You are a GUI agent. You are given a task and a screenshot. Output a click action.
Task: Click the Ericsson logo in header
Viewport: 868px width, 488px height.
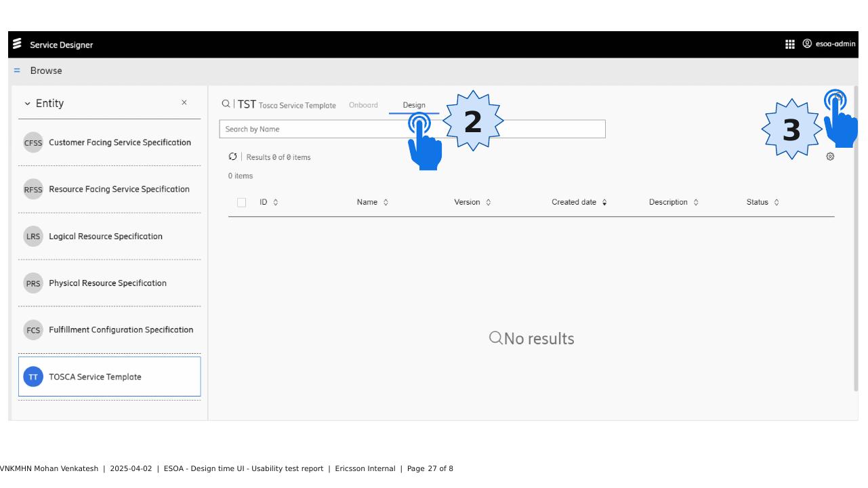click(x=17, y=45)
